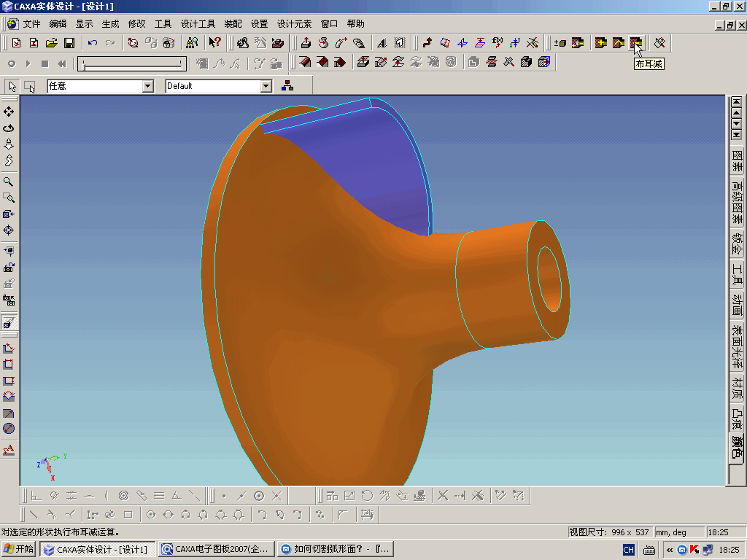The width and height of the screenshot is (747, 560).
Task: Select the magnifier zoom camera tool
Action: (9, 182)
